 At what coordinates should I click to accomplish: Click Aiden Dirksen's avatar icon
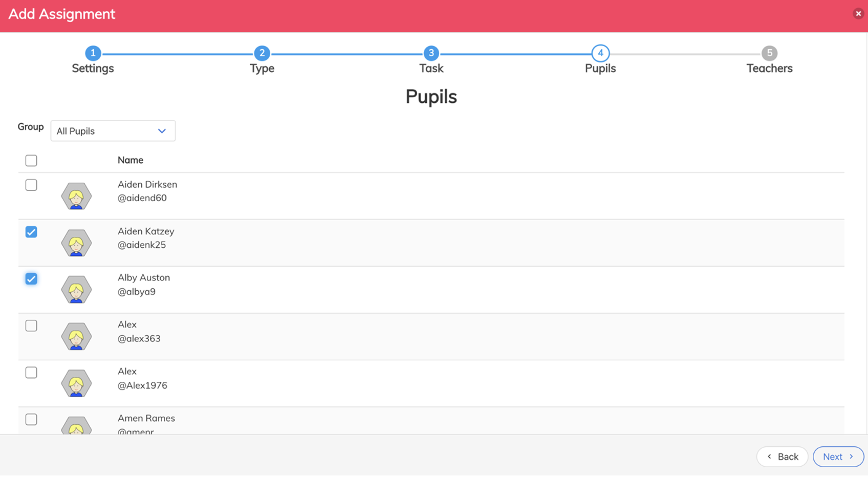(x=76, y=196)
